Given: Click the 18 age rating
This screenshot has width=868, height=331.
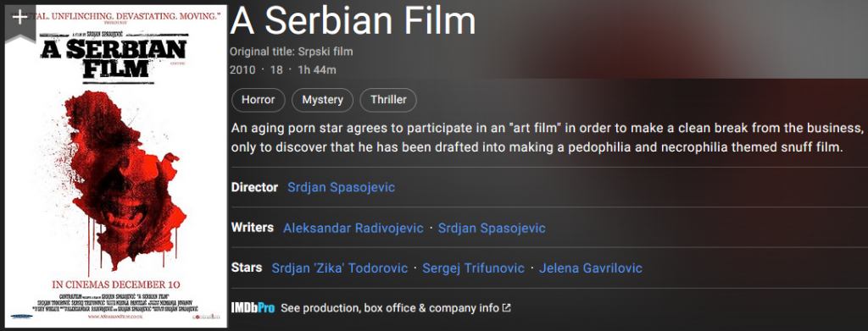Looking at the screenshot, I should (276, 70).
